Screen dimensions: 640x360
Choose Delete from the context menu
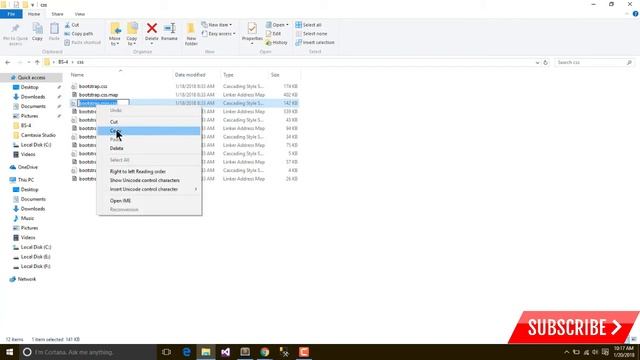(149, 148)
